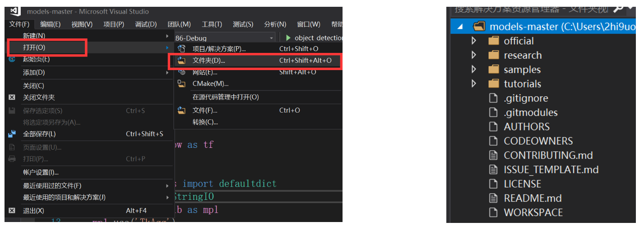This screenshot has height=227, width=644.
Task: Open the 工具(T) menu
Action: point(212,24)
